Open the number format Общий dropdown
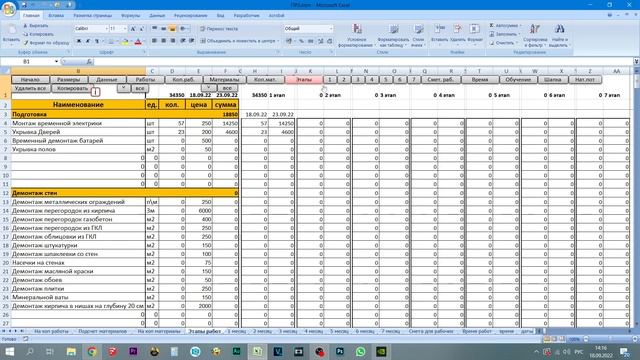640x360 pixels. pyautogui.click(x=331, y=29)
